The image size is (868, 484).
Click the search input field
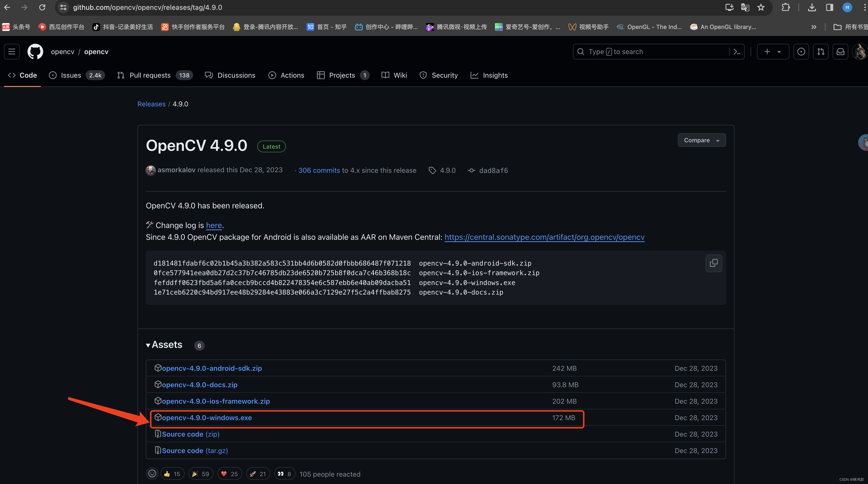tap(640, 51)
